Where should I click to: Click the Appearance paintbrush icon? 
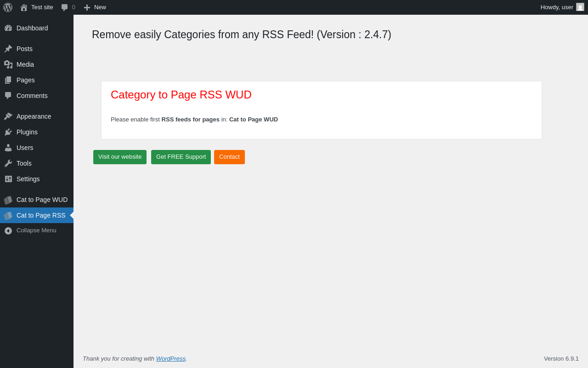[x=8, y=116]
